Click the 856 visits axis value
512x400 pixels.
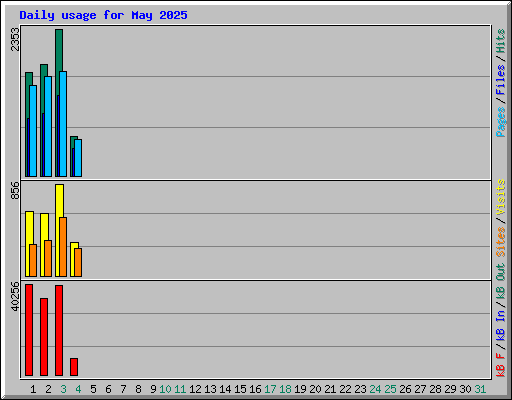15,190
